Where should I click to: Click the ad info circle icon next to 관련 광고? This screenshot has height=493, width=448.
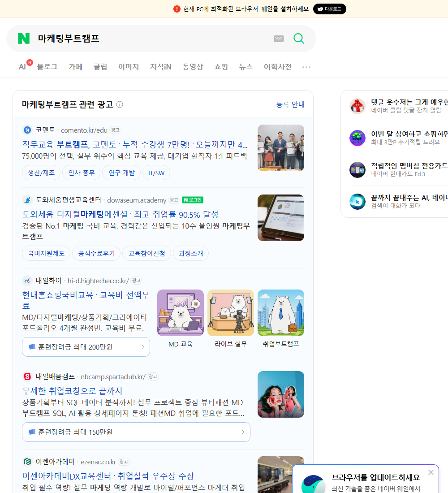click(120, 104)
